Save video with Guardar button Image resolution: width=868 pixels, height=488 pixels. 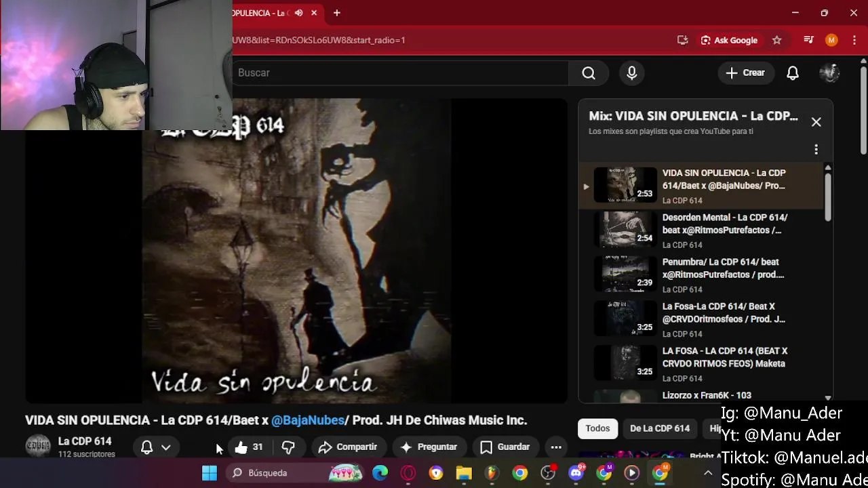pyautogui.click(x=505, y=447)
